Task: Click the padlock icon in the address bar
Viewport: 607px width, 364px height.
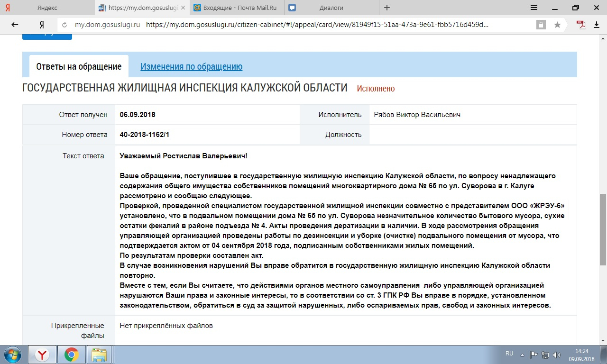Action: point(540,25)
